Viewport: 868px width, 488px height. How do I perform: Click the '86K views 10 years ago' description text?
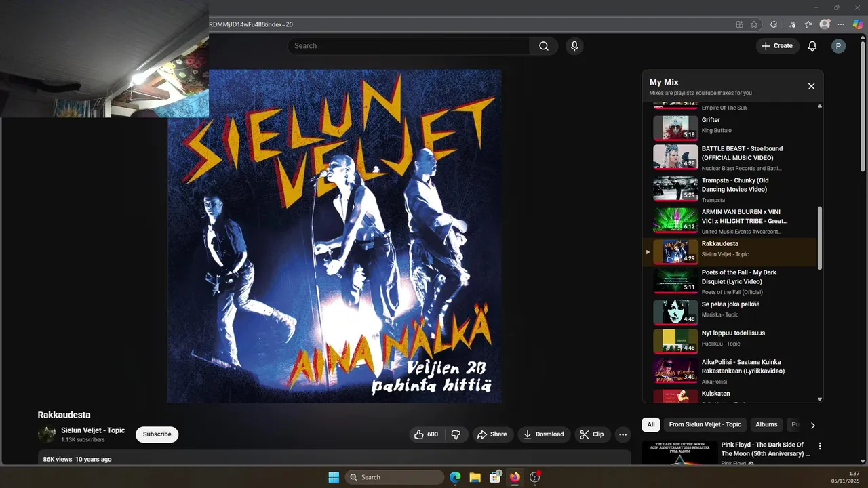(77, 459)
